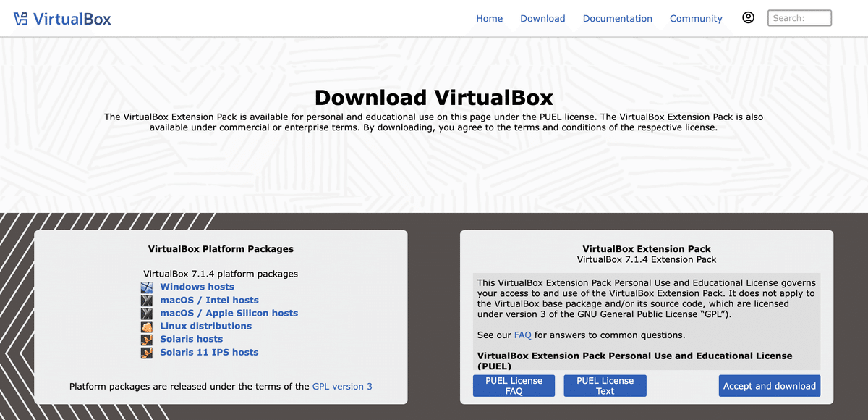Screen dimensions: 868x420
Task: Click the Download VirtualBox page heading
Action: pyautogui.click(x=434, y=97)
